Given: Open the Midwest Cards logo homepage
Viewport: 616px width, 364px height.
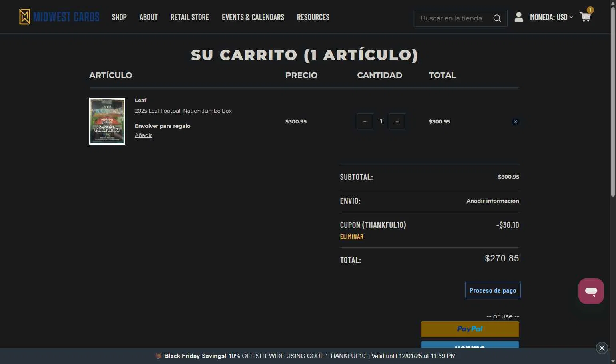Looking at the screenshot, I should point(59,17).
